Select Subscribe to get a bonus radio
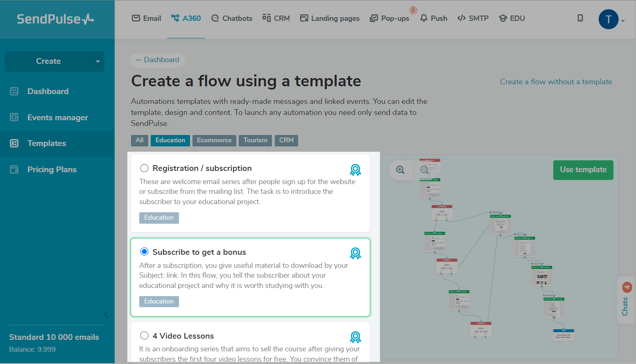The height and width of the screenshot is (364, 636). pyautogui.click(x=144, y=252)
